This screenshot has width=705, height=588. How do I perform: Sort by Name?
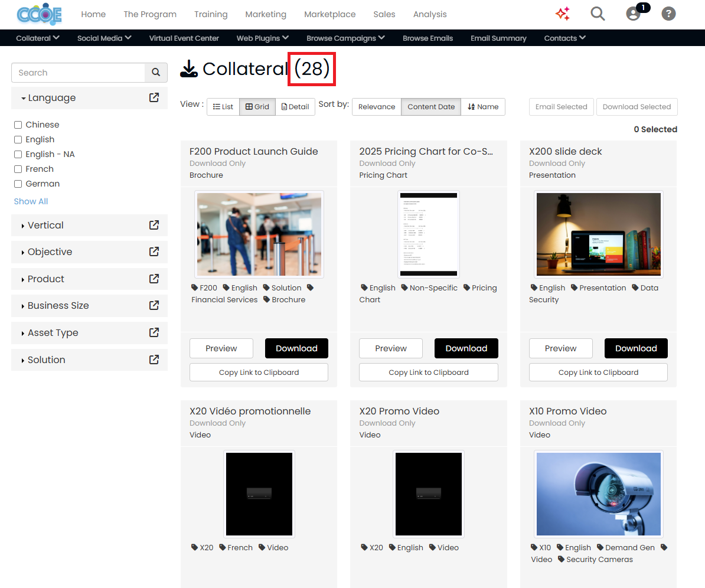coord(483,106)
